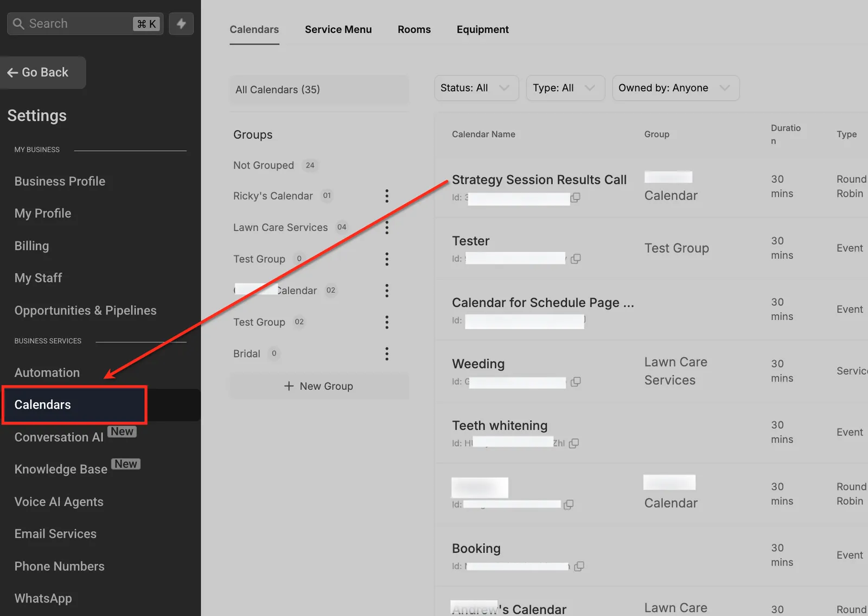868x616 pixels.
Task: Open the Billing settings page
Action: (31, 246)
